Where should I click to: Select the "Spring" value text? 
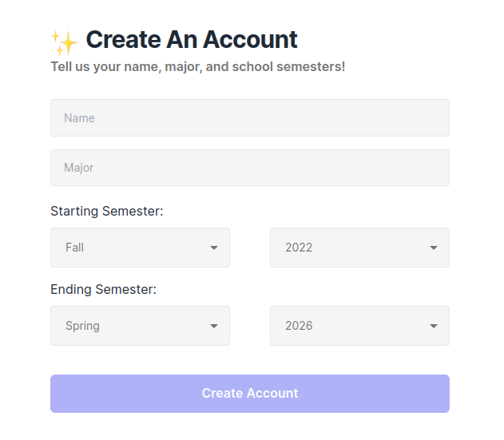[x=82, y=326]
